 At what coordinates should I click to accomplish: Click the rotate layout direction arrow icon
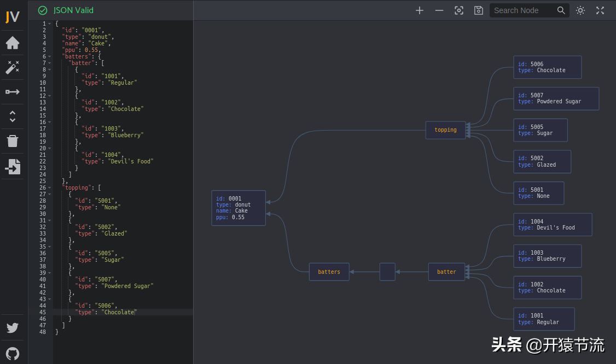(x=13, y=92)
